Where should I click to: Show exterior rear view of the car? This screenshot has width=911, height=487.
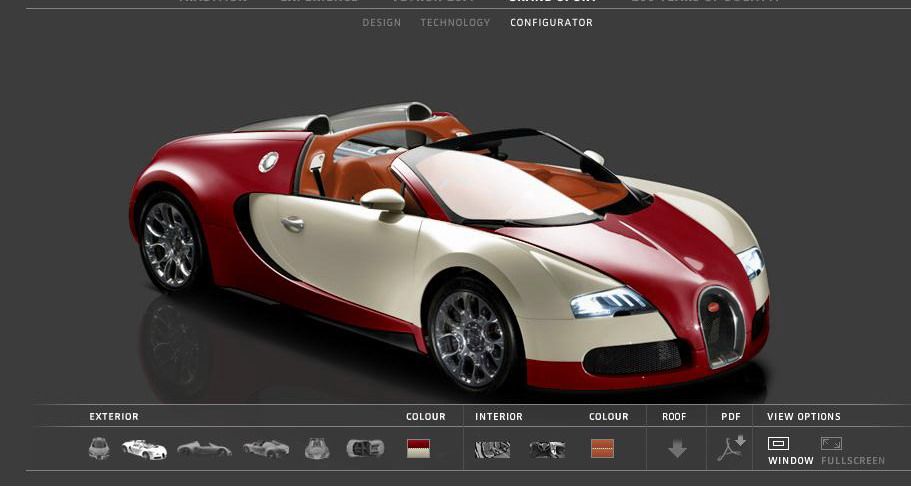(317, 449)
